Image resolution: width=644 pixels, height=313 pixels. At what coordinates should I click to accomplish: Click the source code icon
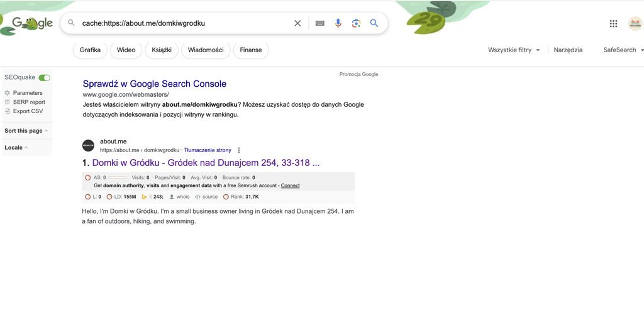pyautogui.click(x=197, y=197)
